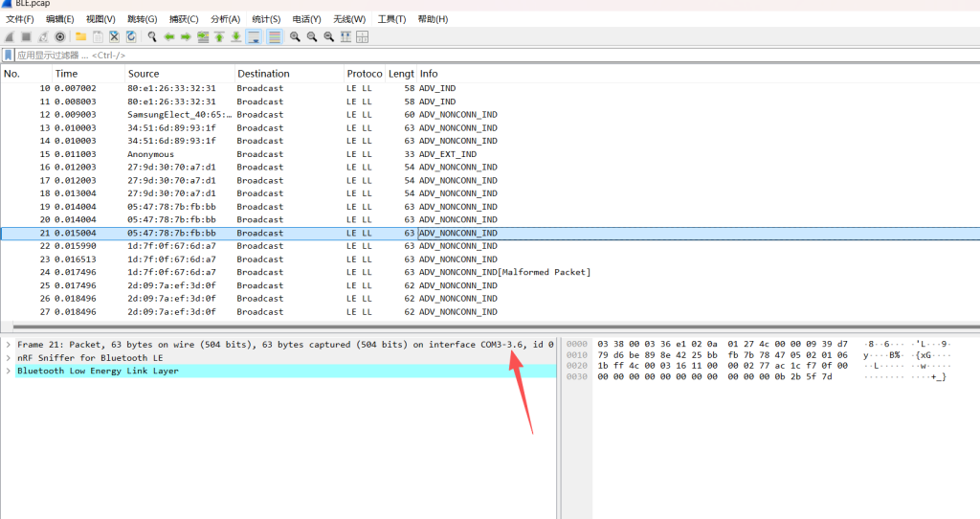Image resolution: width=980 pixels, height=519 pixels.
Task: Expand the Frame 21 details tree
Action: click(9, 344)
